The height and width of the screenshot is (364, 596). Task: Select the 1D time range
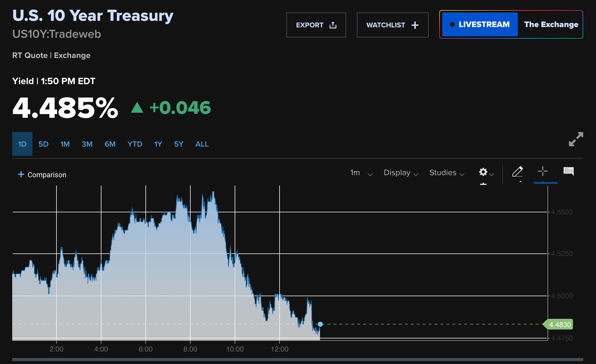[x=22, y=144]
